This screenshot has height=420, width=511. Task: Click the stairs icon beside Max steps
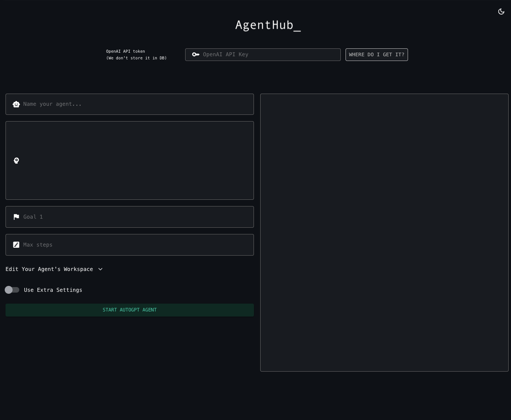coord(16,245)
